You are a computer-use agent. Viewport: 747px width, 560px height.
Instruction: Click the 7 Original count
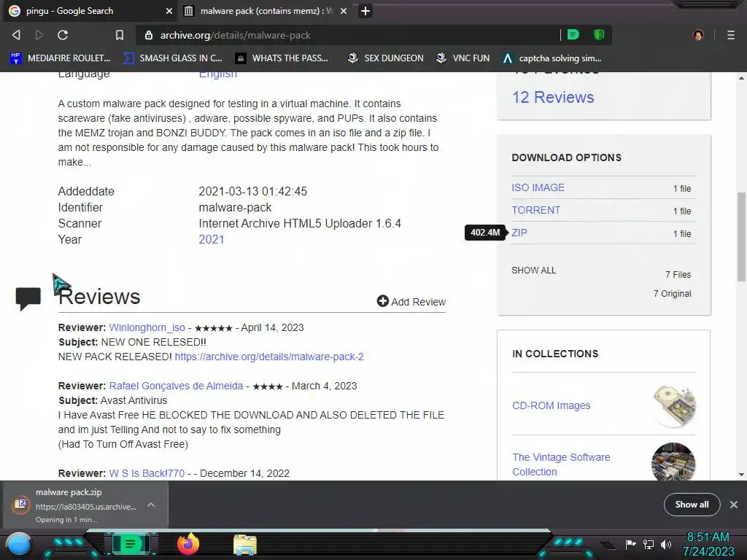point(672,294)
